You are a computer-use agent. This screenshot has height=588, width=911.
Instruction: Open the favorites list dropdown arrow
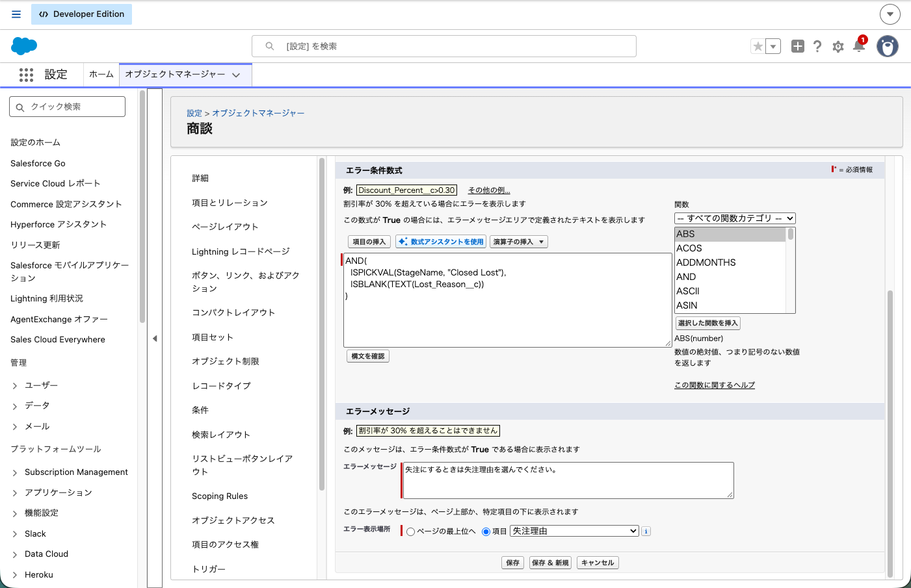pyautogui.click(x=773, y=46)
